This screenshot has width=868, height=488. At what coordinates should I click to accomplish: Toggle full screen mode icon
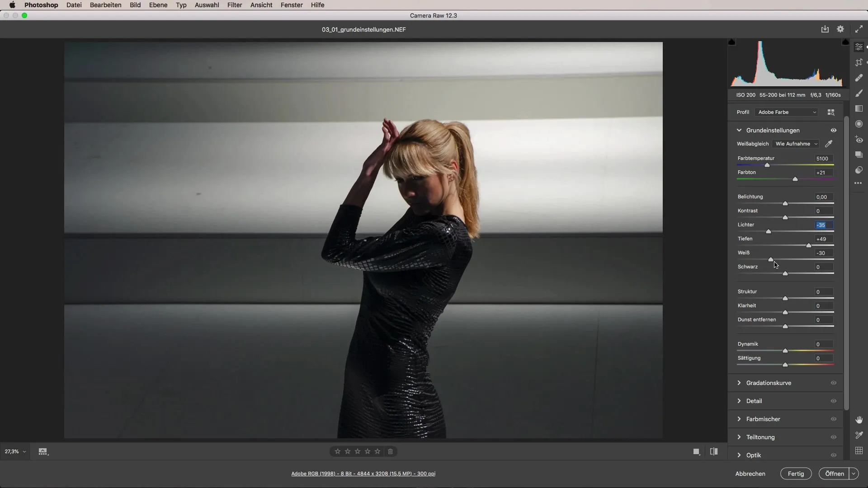tap(859, 29)
